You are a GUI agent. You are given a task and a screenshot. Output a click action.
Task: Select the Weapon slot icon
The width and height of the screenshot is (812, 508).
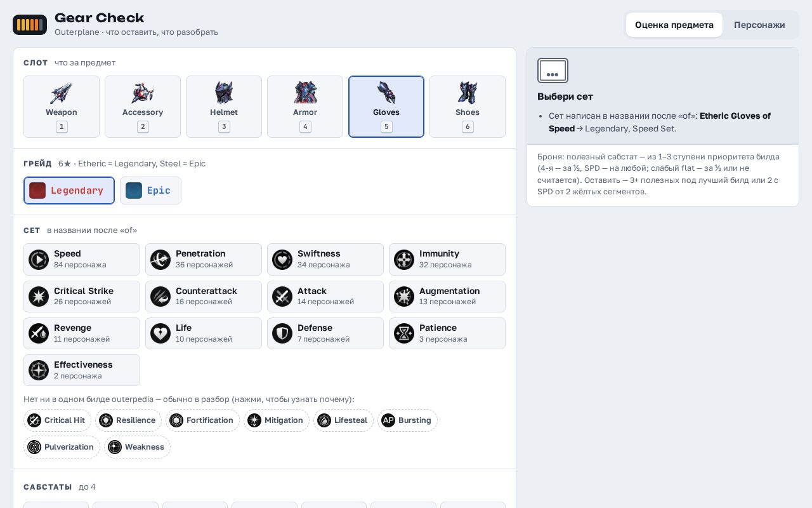click(x=62, y=93)
